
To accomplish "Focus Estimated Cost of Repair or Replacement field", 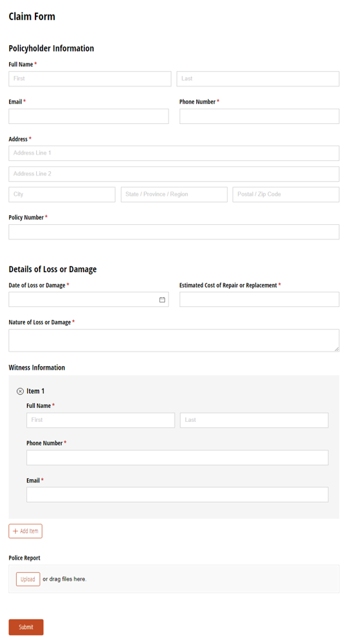I will coord(260,299).
